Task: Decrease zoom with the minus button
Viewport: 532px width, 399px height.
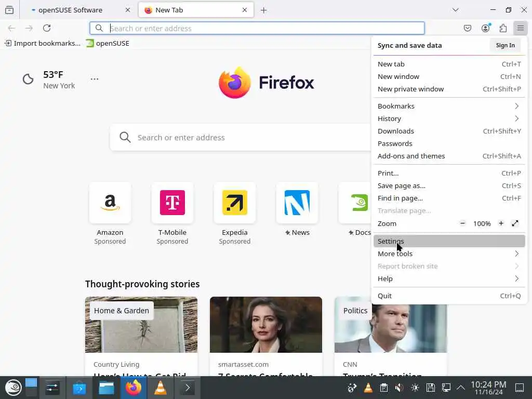Action: tap(462, 223)
